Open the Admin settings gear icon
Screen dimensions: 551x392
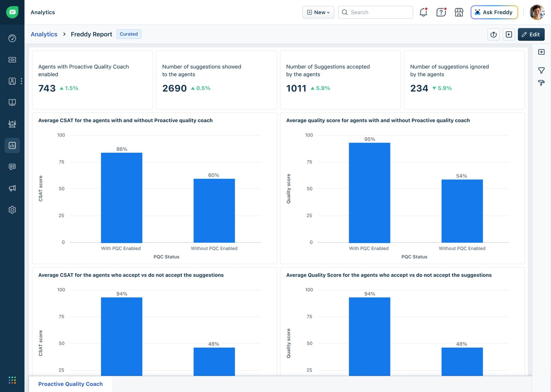click(12, 210)
